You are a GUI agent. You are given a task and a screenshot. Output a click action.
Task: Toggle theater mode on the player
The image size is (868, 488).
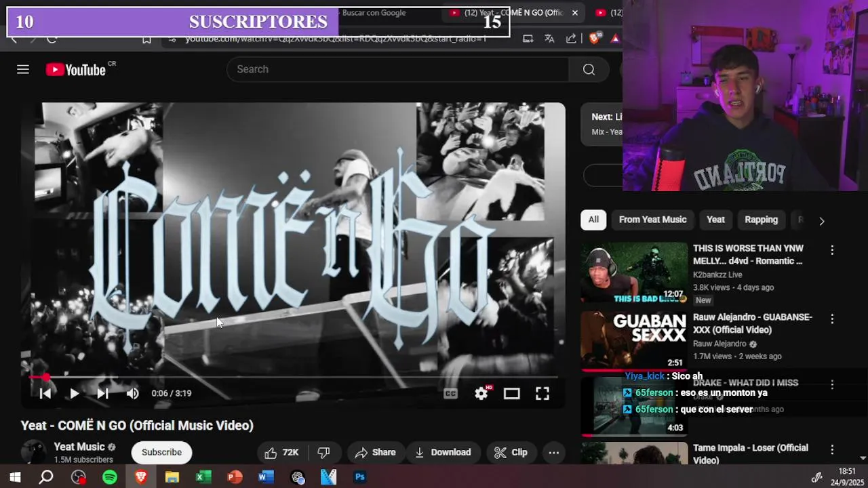(x=512, y=393)
